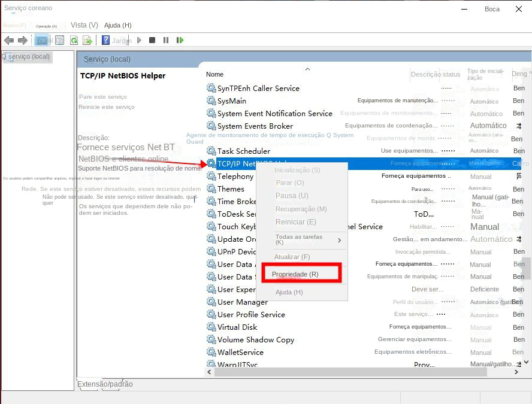Click the Reinicie este serviço link
The width and height of the screenshot is (532, 404).
click(107, 107)
